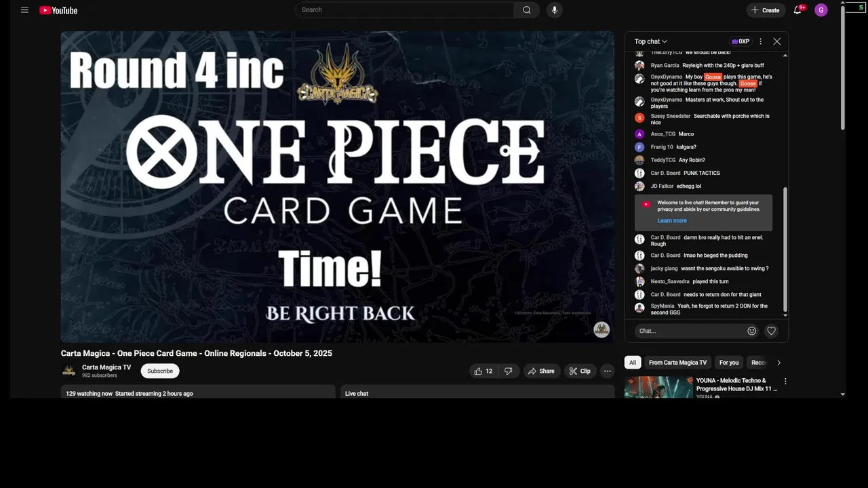Click the video title text

point(197,353)
